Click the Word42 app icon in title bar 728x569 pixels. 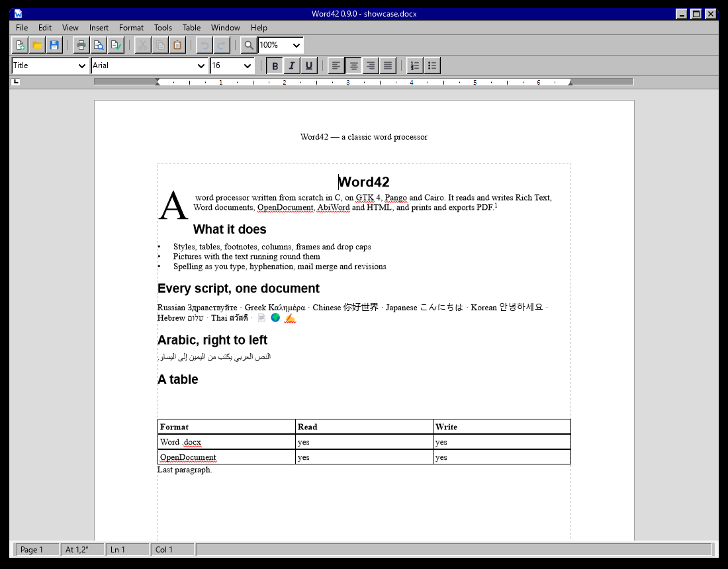[x=18, y=14]
